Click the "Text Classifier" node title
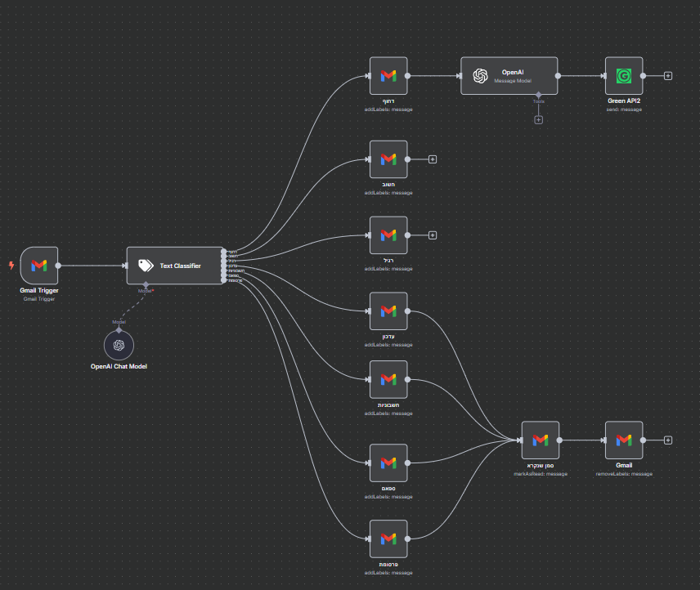The width and height of the screenshot is (700, 590). click(181, 266)
